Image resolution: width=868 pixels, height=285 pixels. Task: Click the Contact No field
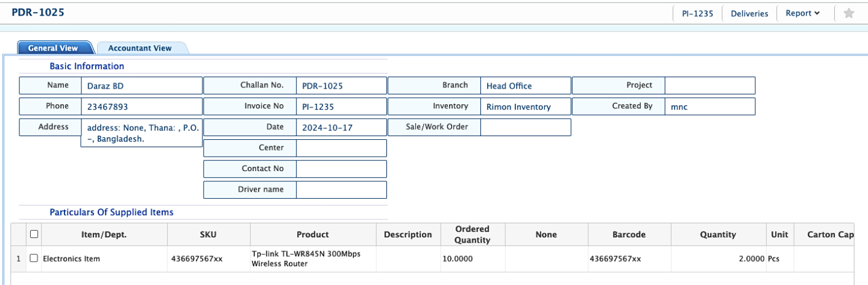click(x=341, y=169)
